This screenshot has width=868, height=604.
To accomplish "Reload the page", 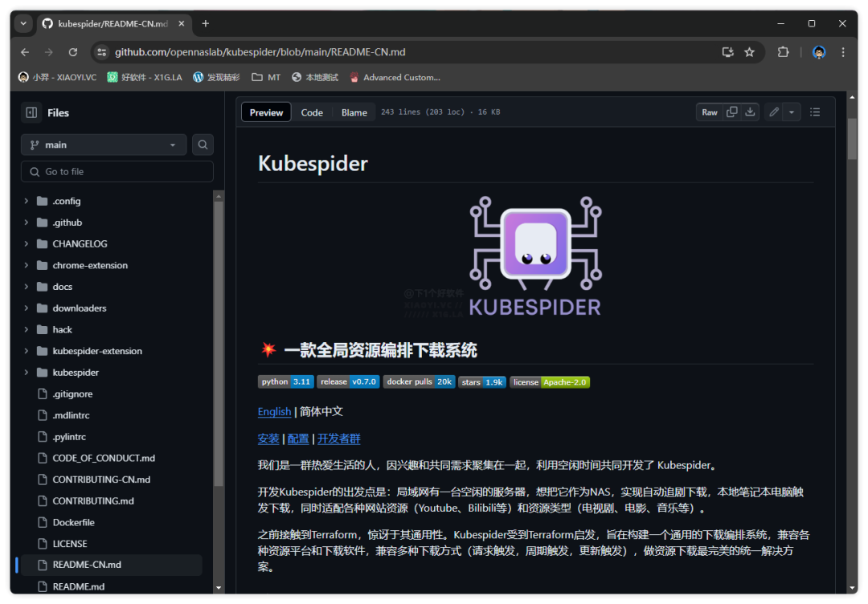I will [x=73, y=52].
